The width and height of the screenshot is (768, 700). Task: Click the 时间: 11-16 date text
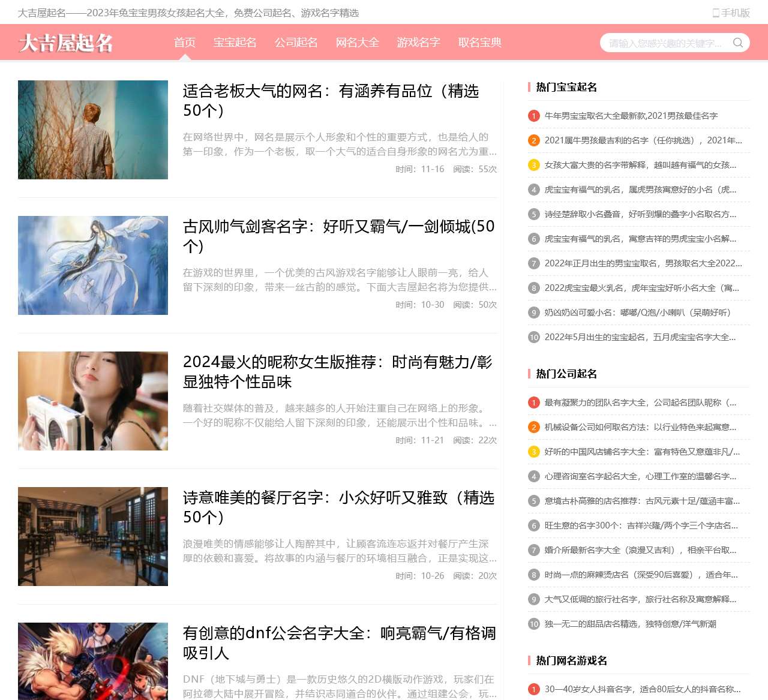420,169
